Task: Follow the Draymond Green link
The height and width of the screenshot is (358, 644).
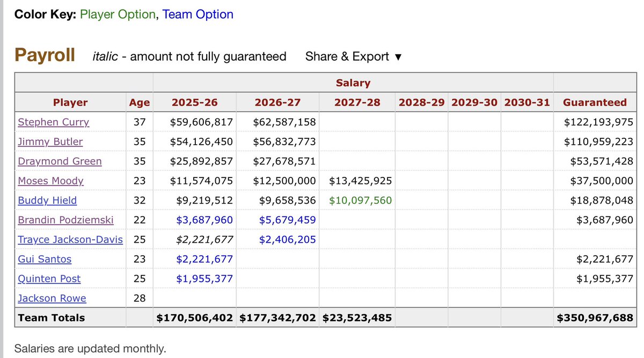Action: pos(60,161)
